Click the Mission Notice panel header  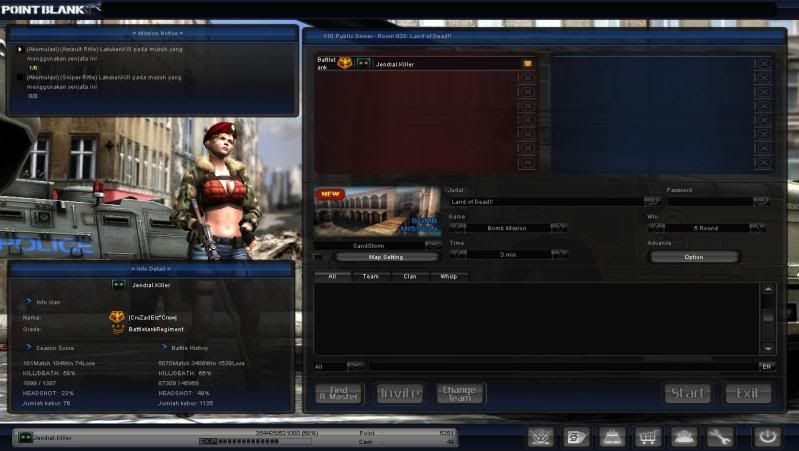[154, 33]
